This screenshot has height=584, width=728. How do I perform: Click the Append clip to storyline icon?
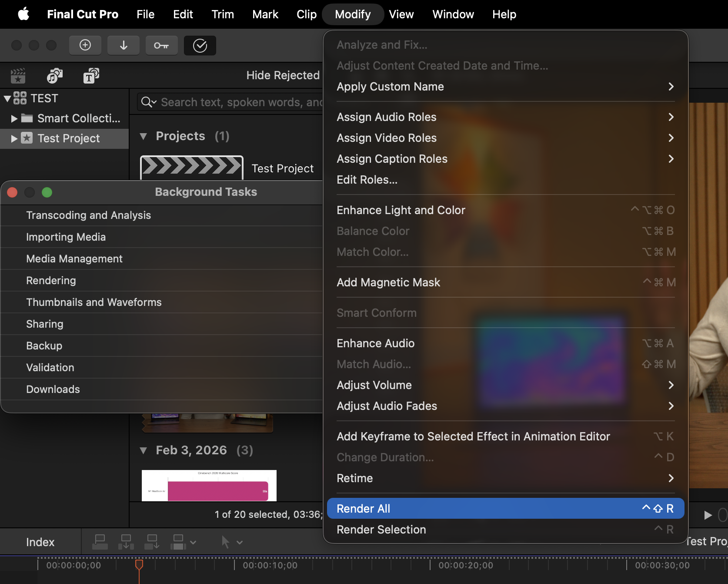152,542
